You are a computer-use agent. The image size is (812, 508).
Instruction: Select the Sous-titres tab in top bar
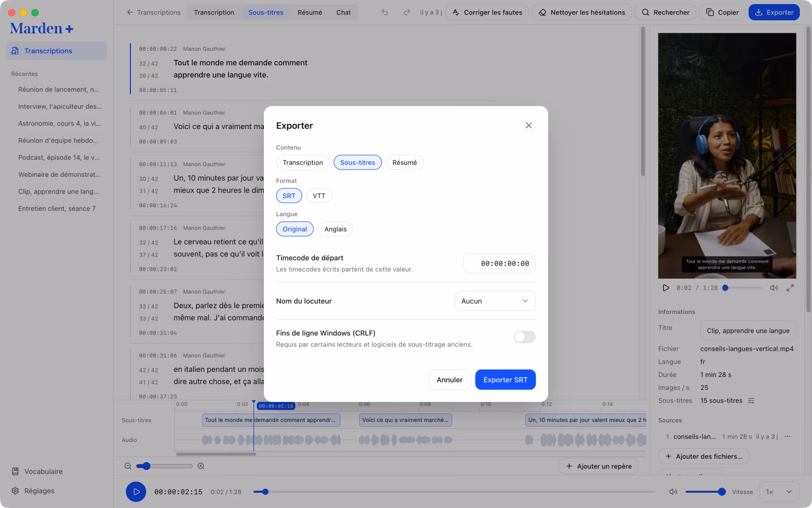(266, 12)
